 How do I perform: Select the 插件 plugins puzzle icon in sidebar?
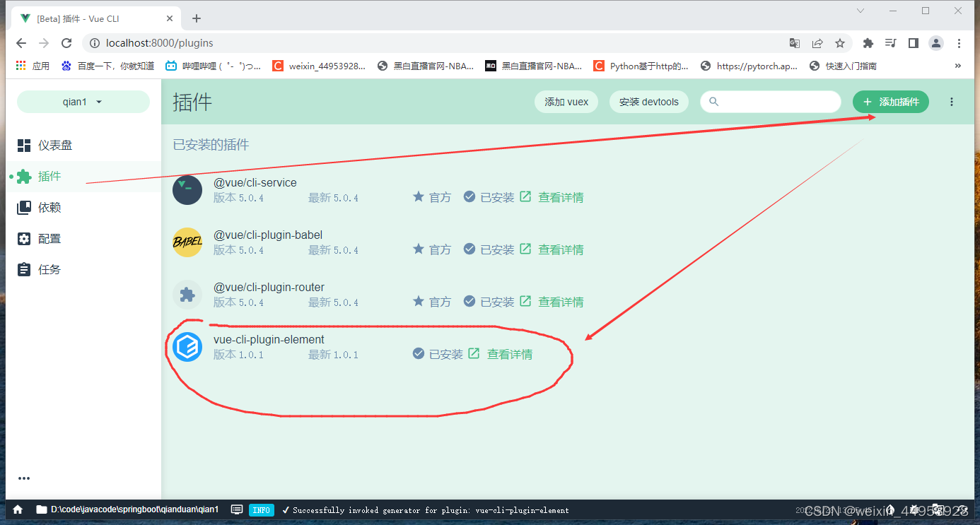(24, 177)
